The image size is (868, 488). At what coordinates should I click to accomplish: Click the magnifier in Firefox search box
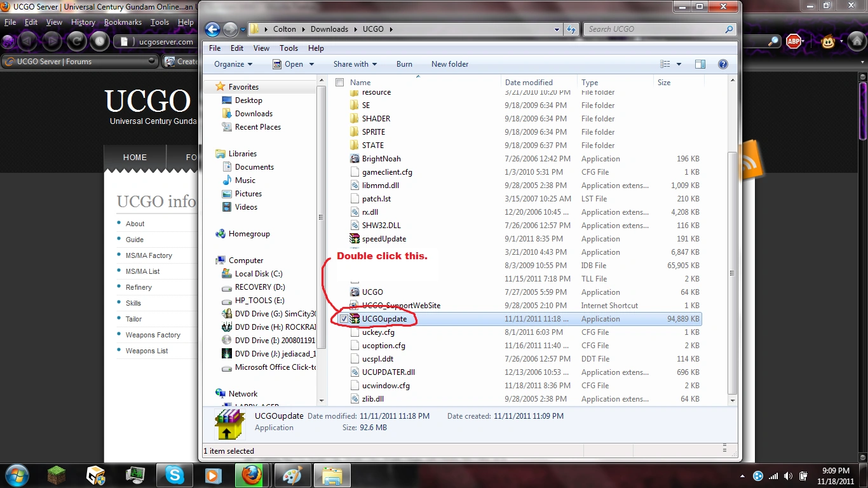[773, 42]
